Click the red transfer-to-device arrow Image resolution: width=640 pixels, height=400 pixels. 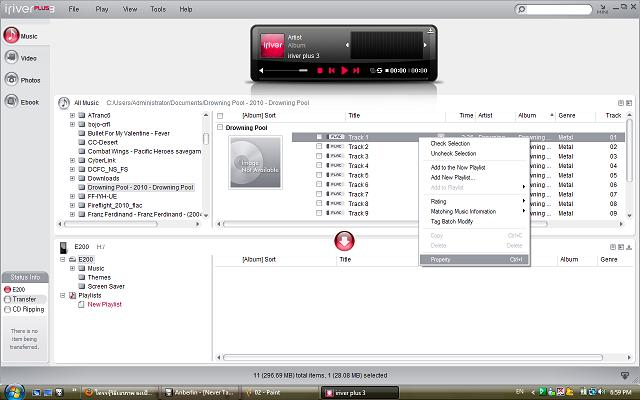pos(343,240)
